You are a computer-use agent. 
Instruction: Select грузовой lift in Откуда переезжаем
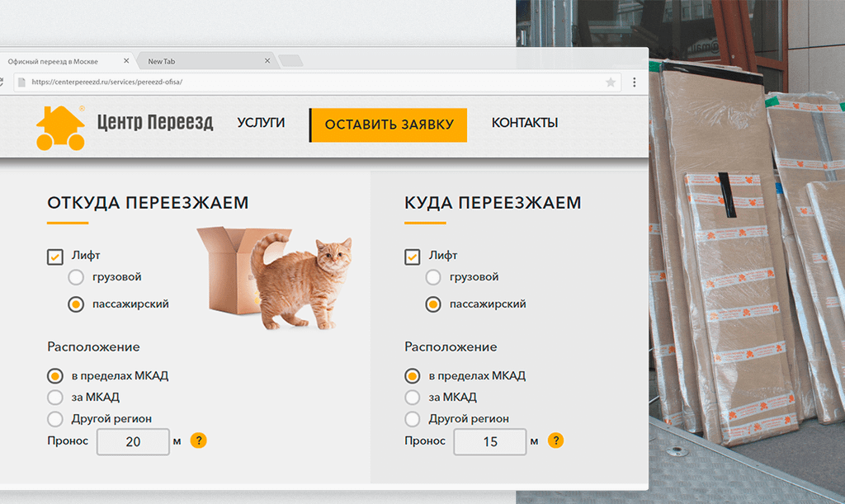76,277
